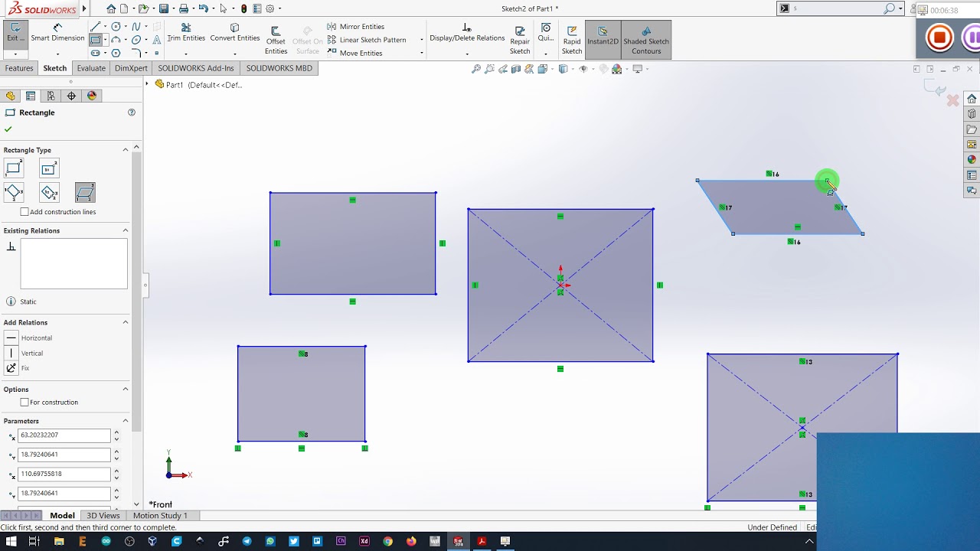Image resolution: width=980 pixels, height=551 pixels.
Task: Open Display/Delete Relations dropdown arrow
Action: 467,54
